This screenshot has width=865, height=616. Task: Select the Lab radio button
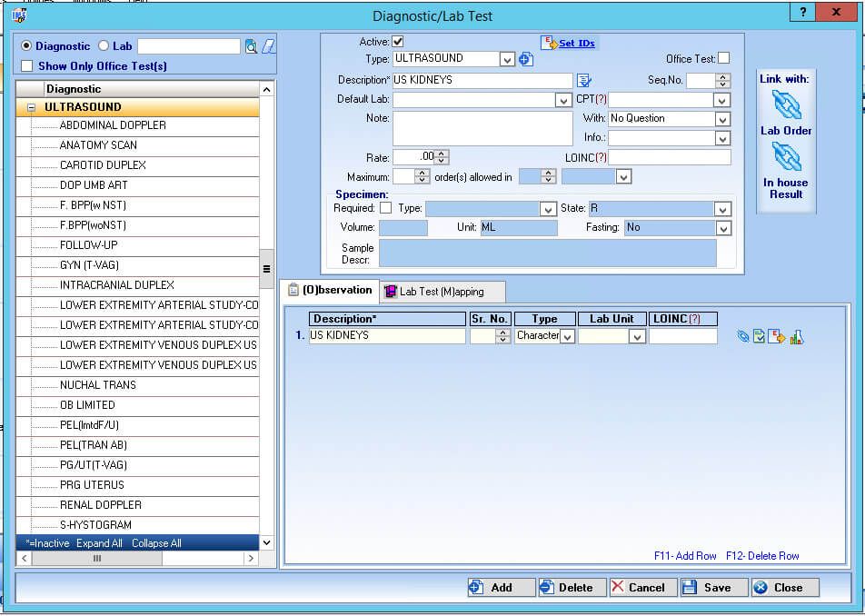pyautogui.click(x=104, y=45)
